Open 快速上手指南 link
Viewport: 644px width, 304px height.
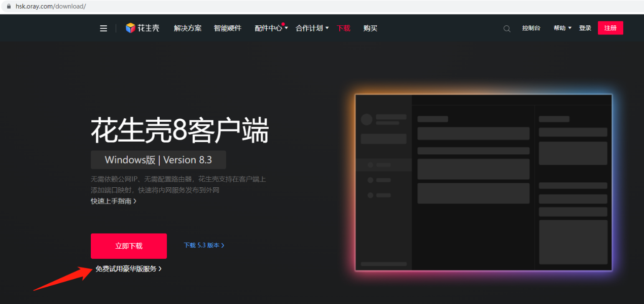click(114, 201)
